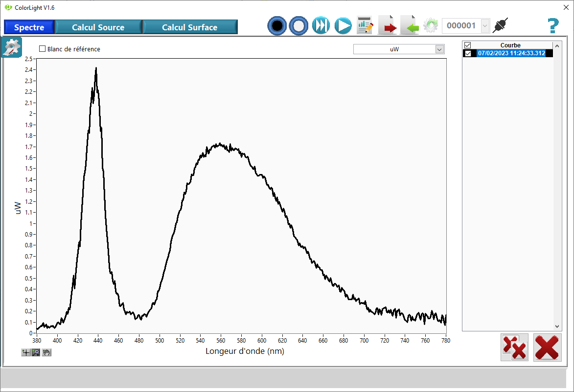Open settings gear with wrench icon
This screenshot has width=574, height=392.
click(12, 47)
